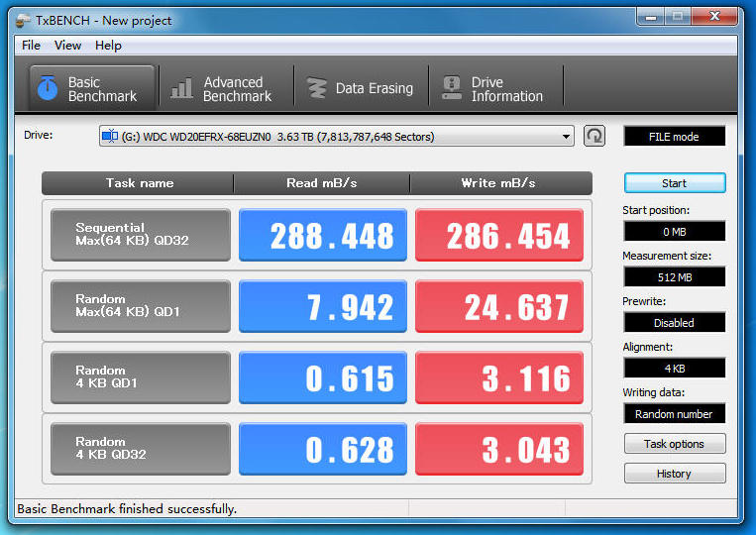The image size is (756, 535).
Task: Click sequential write result 286.454
Action: (x=499, y=235)
